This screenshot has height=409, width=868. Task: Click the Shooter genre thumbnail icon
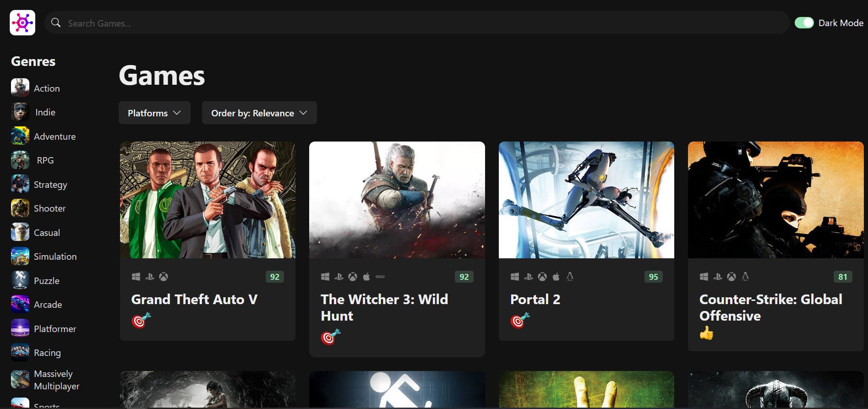point(20,208)
